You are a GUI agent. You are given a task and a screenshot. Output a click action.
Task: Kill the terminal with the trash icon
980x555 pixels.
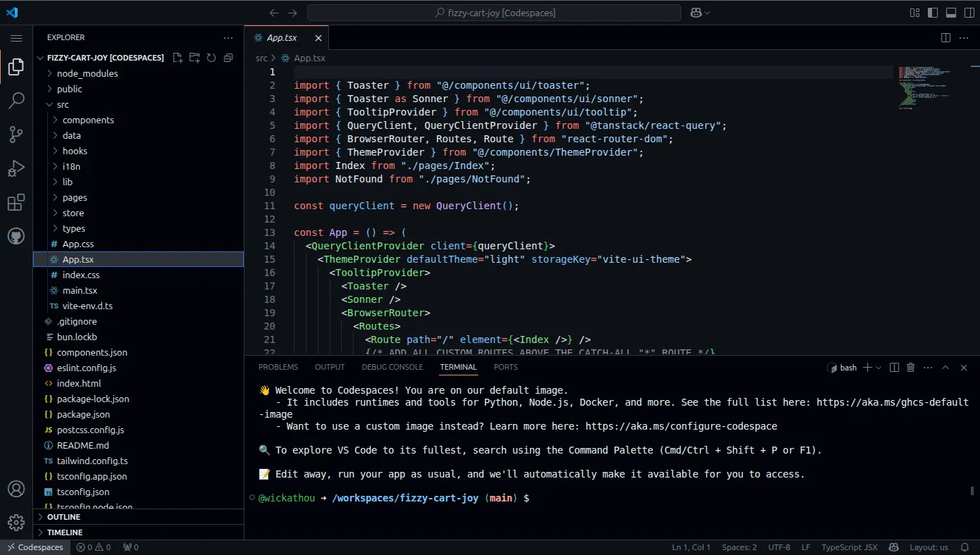coord(910,367)
